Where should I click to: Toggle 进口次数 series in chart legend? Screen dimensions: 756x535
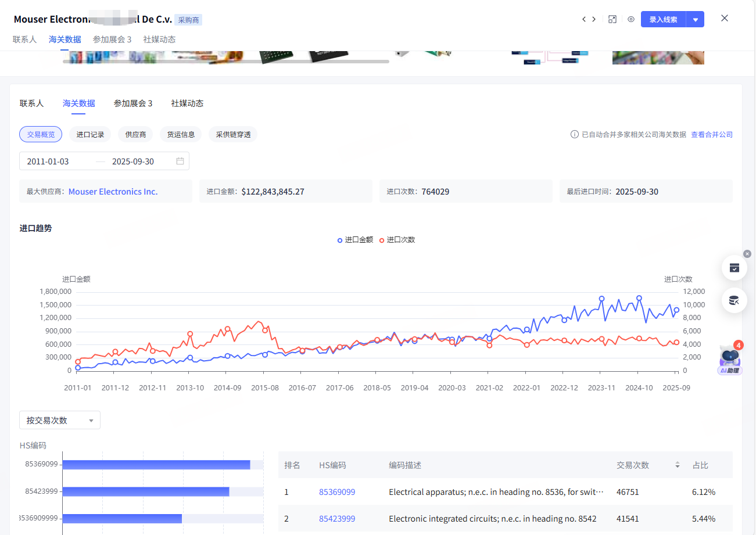(397, 240)
